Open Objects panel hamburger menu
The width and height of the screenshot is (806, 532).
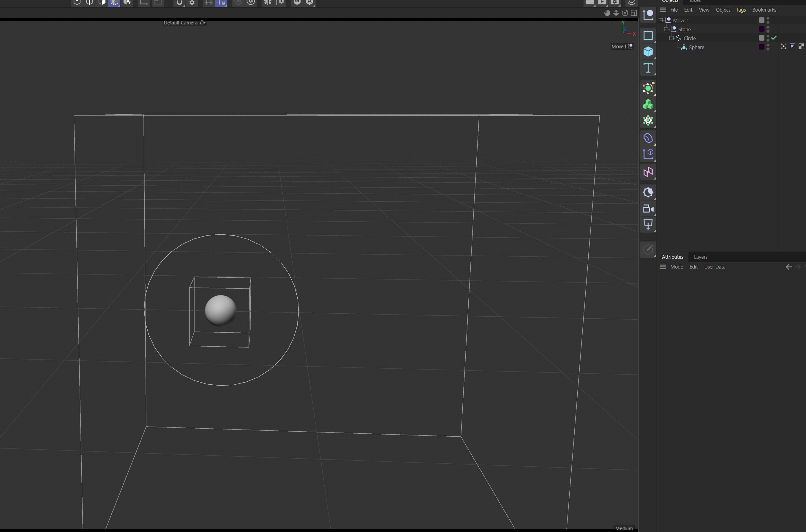[x=663, y=10]
